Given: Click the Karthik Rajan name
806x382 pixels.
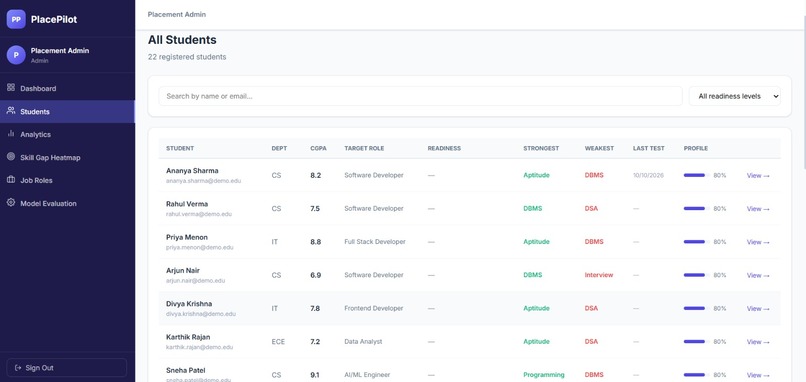Looking at the screenshot, I should (x=188, y=337).
